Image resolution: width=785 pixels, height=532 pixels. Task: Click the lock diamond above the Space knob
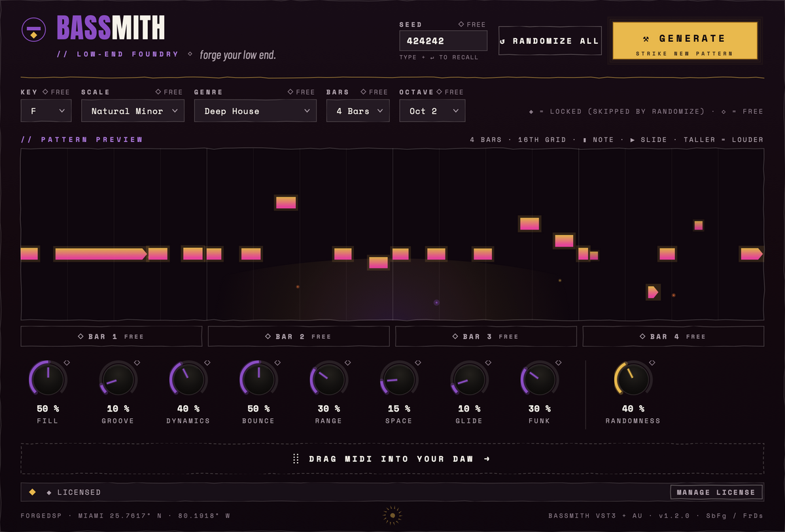tap(417, 363)
